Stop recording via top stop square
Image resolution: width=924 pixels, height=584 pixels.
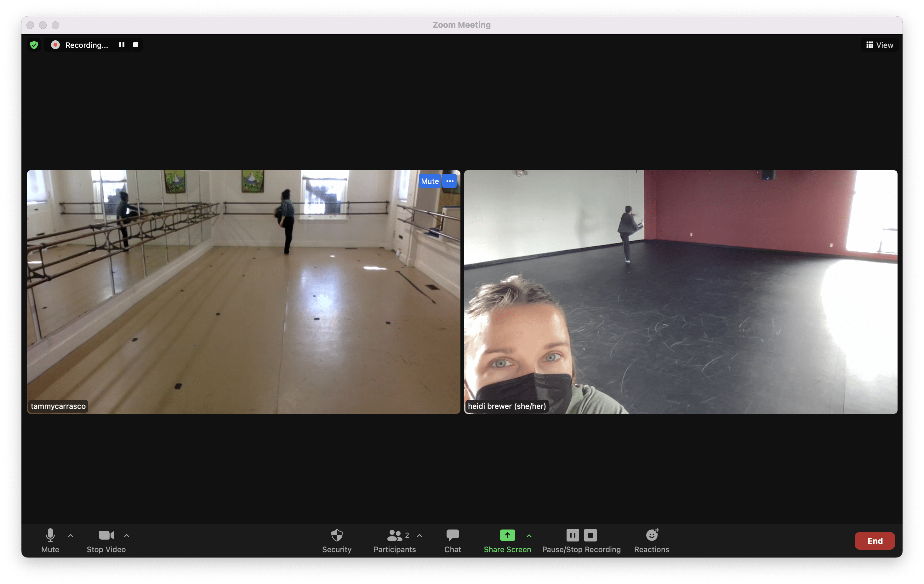pyautogui.click(x=135, y=45)
